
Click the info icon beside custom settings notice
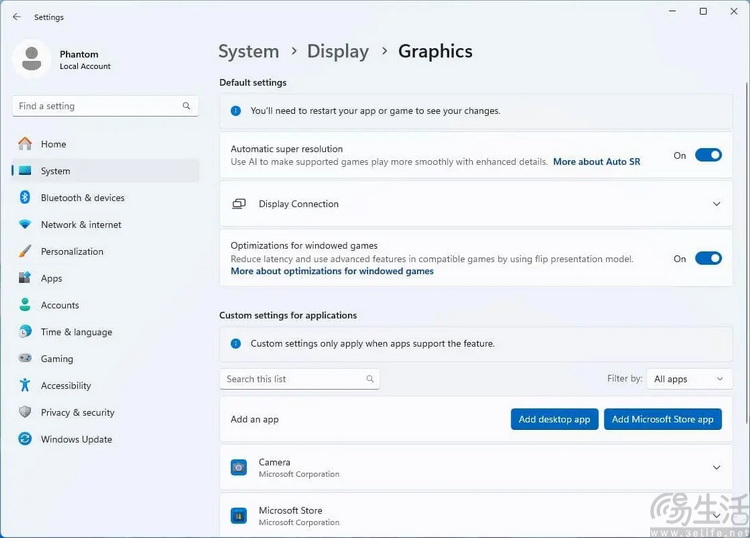point(236,343)
